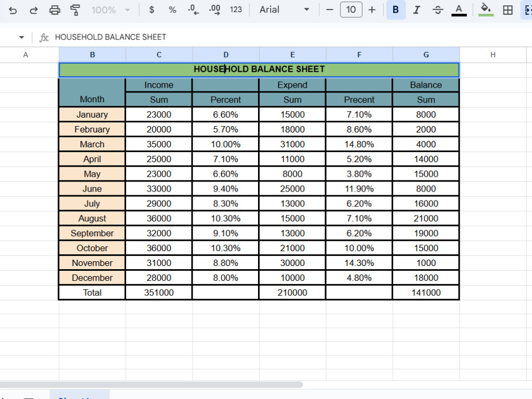Screen dimensions: 532x399
Task: Select total balance cell 141000
Action: (x=426, y=293)
